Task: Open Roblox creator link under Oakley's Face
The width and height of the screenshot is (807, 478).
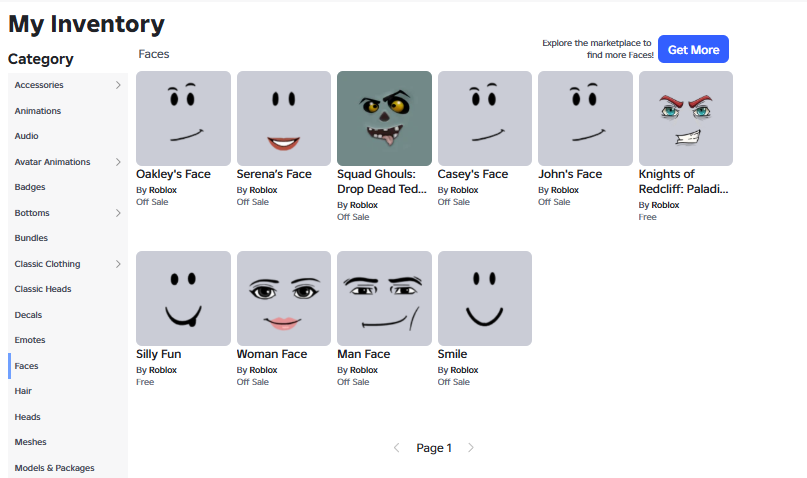Action: click(163, 190)
